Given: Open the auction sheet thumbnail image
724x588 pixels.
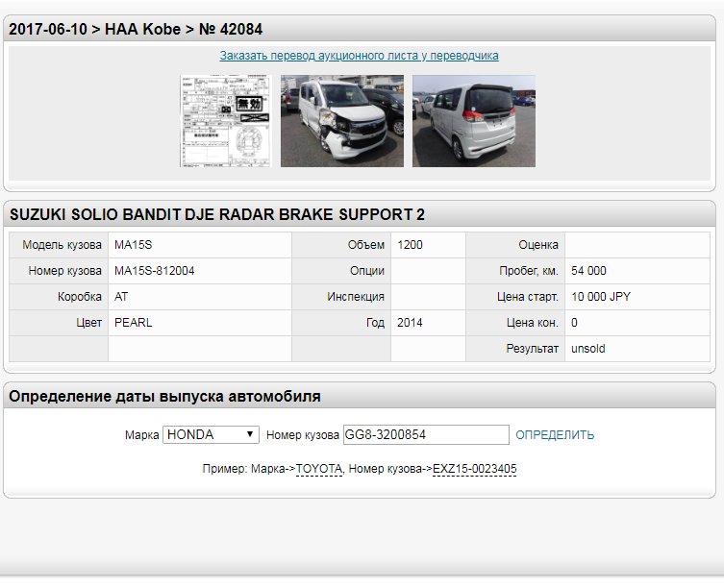Looking at the screenshot, I should click(225, 121).
